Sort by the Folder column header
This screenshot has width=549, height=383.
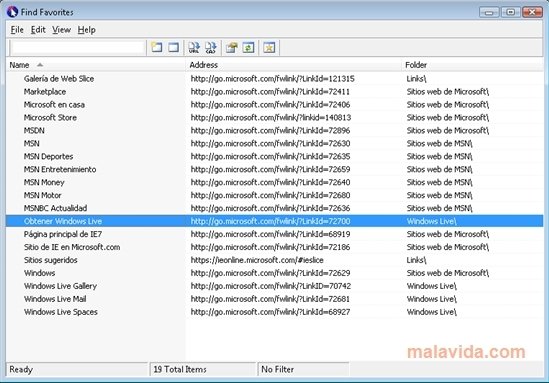[x=472, y=65]
